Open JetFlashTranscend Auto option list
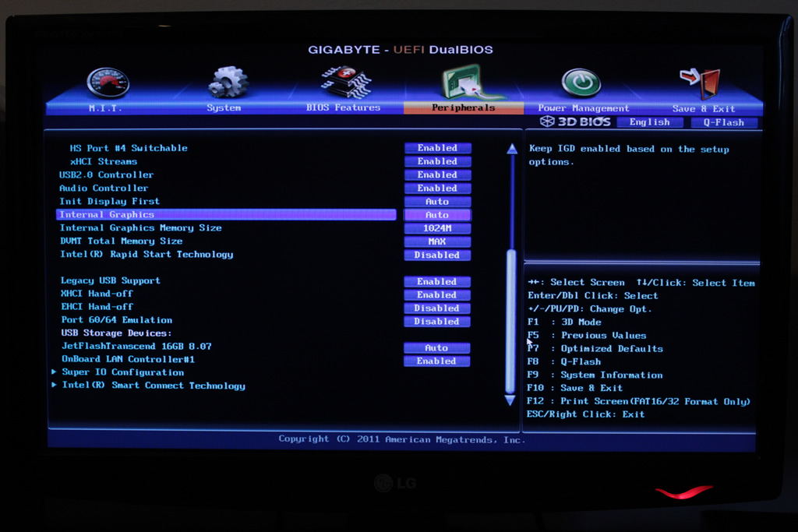This screenshot has width=798, height=532. point(436,348)
